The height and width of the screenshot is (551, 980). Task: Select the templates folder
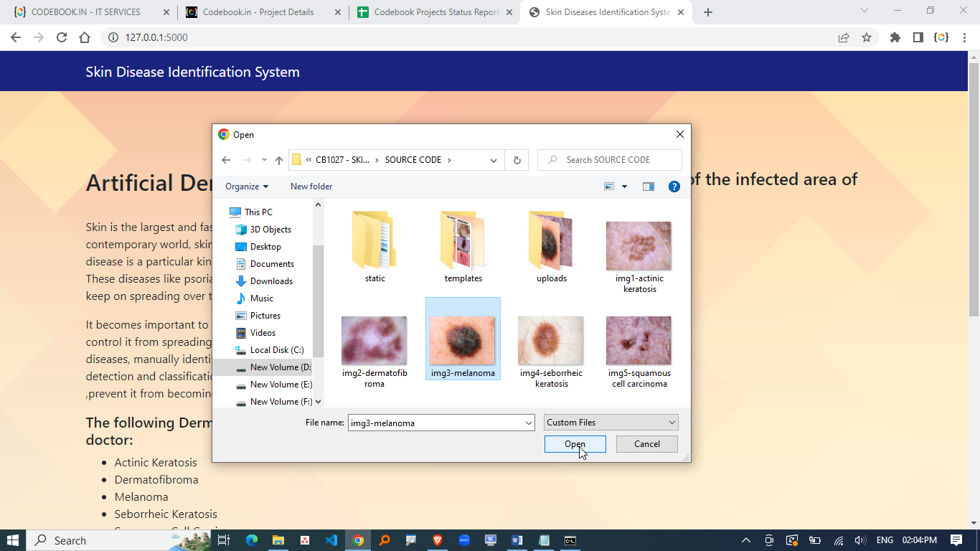click(463, 246)
